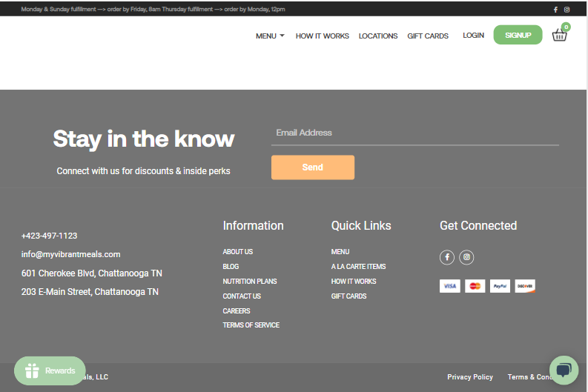Click circled Facebook icon under Get Connected

coord(447,257)
